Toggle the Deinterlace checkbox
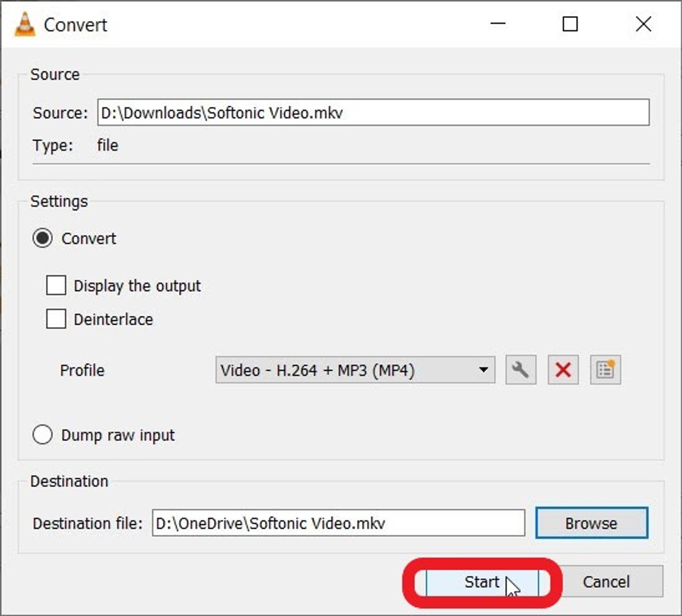This screenshot has height=616, width=682. point(55,319)
